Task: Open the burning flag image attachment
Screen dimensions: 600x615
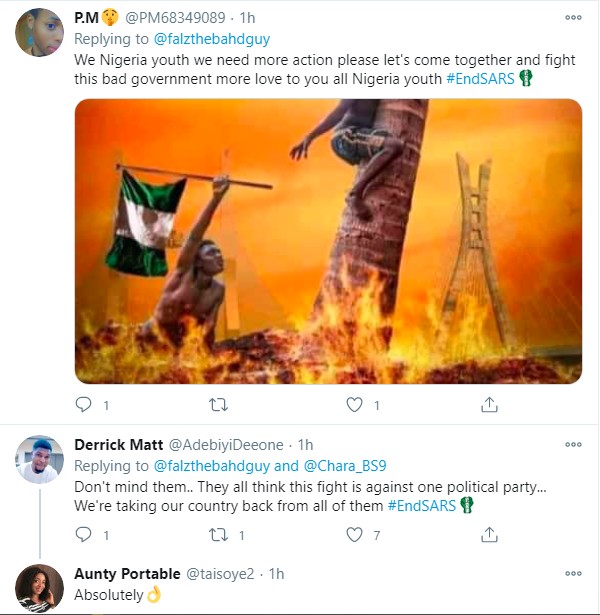Action: coord(328,241)
